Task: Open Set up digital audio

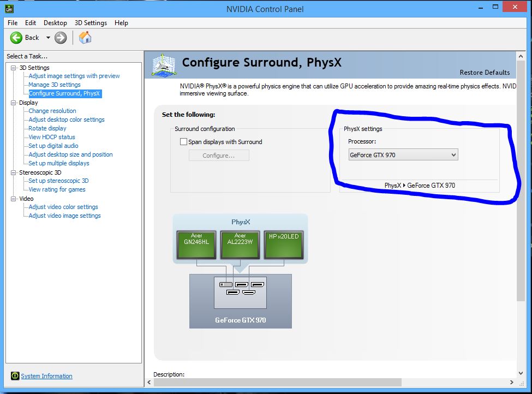Action: point(53,146)
